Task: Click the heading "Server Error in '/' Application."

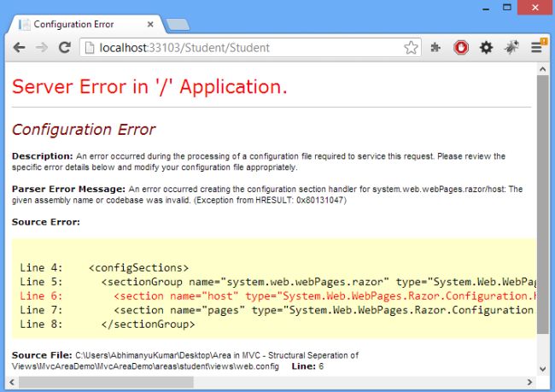Action: pos(149,86)
